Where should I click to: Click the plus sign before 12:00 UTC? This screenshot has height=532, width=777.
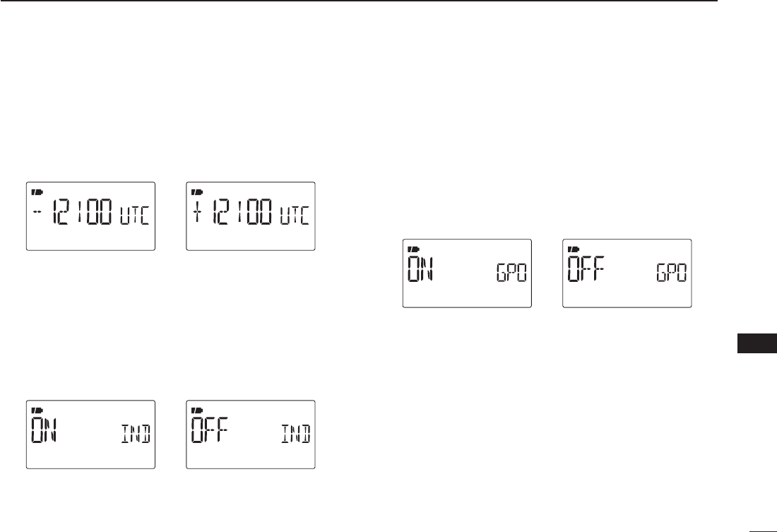[198, 212]
